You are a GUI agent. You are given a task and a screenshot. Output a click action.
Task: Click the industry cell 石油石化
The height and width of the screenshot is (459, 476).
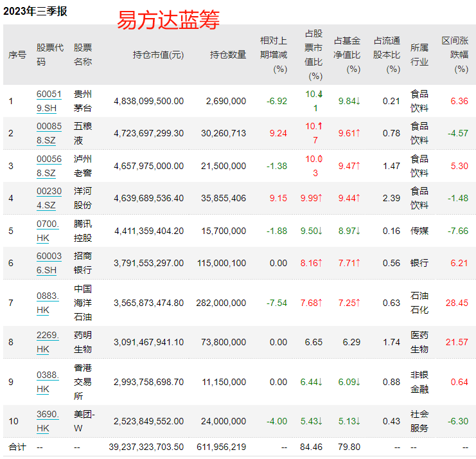[x=419, y=303]
